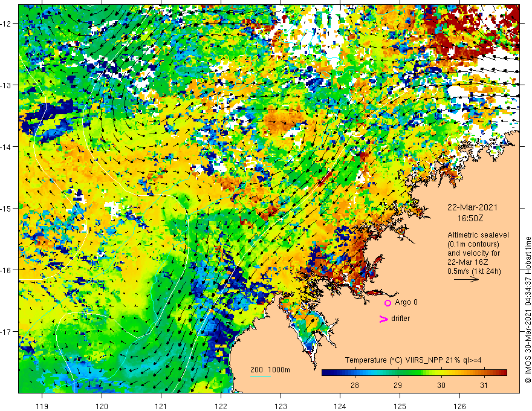The height and width of the screenshot is (411, 532).
Task: Click the '16:50Z' time label
Action: [470, 218]
